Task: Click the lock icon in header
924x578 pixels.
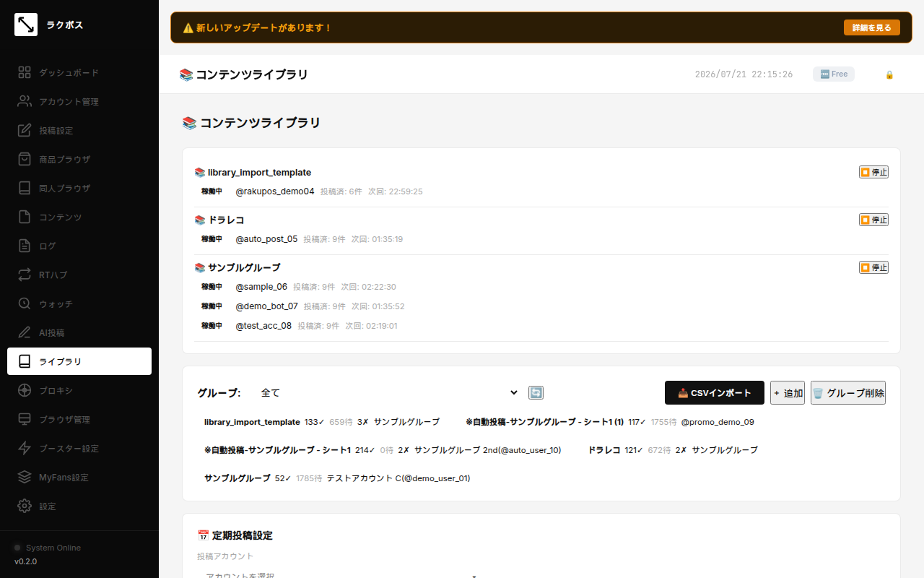Action: point(889,74)
